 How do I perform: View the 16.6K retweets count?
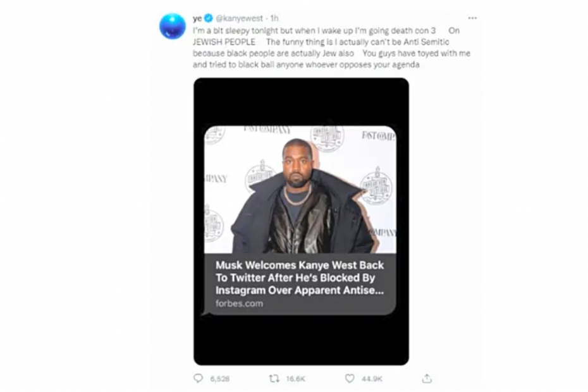point(295,379)
